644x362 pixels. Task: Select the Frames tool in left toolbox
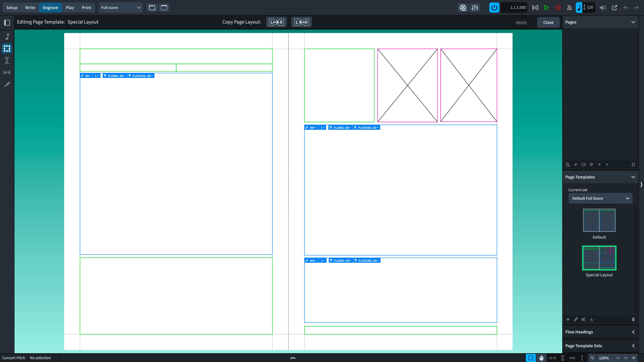pos(7,48)
